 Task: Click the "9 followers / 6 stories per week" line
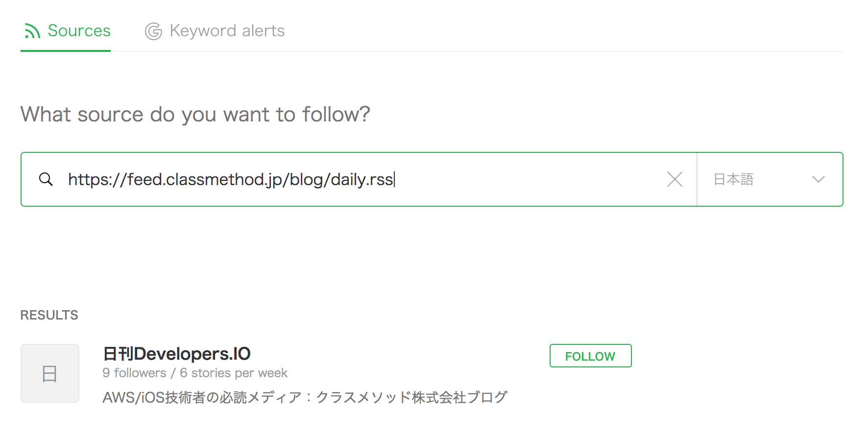tap(194, 373)
